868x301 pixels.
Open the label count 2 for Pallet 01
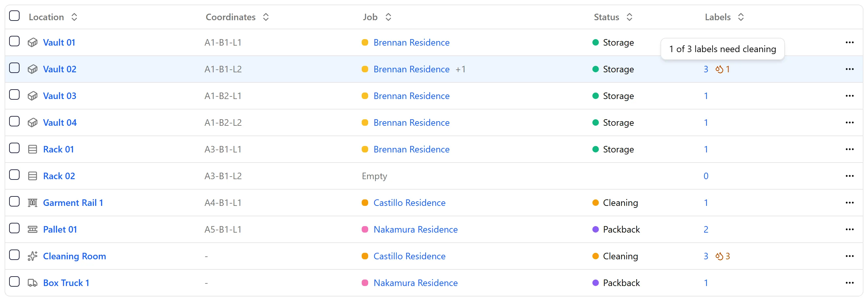706,230
